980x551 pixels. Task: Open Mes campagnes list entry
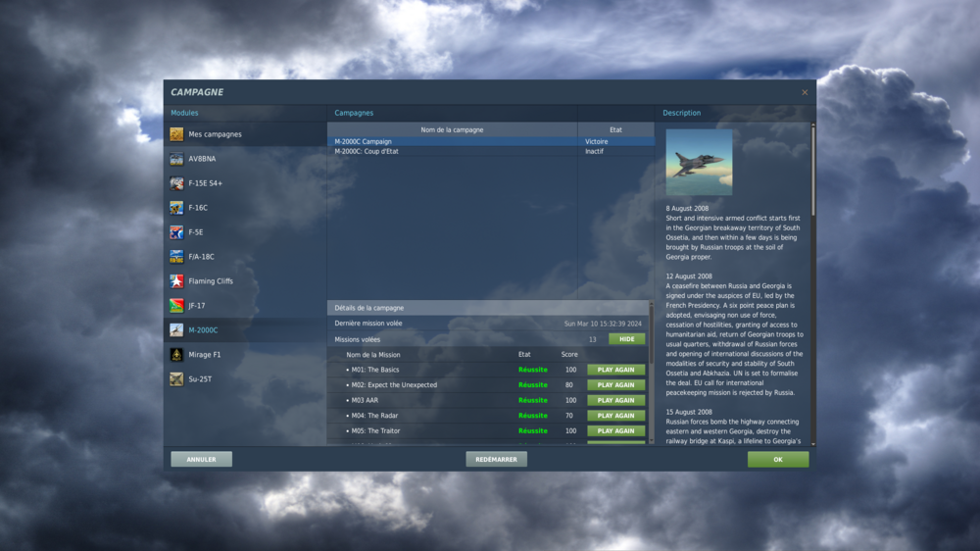click(x=245, y=134)
